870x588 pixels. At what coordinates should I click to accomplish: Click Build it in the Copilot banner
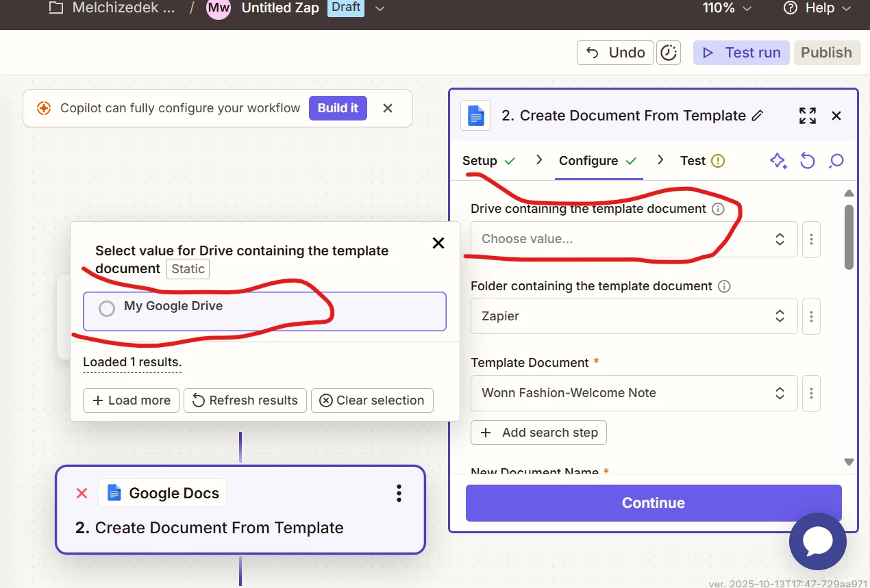pos(338,108)
